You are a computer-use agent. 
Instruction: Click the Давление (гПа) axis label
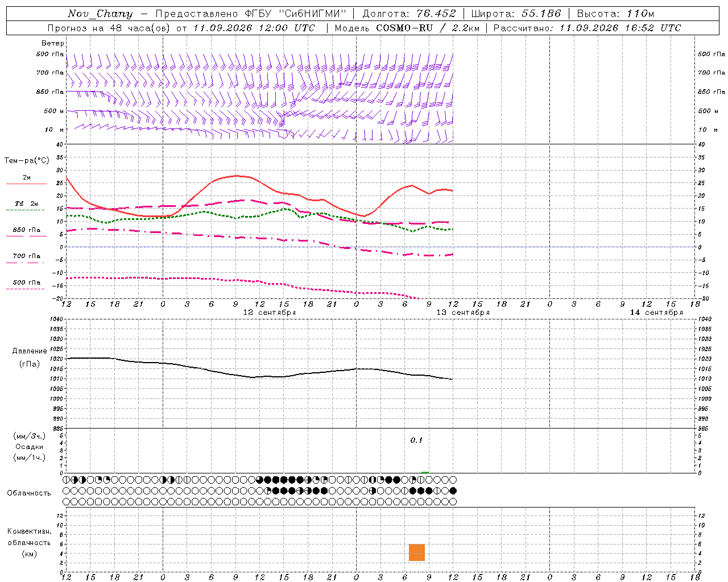30,357
